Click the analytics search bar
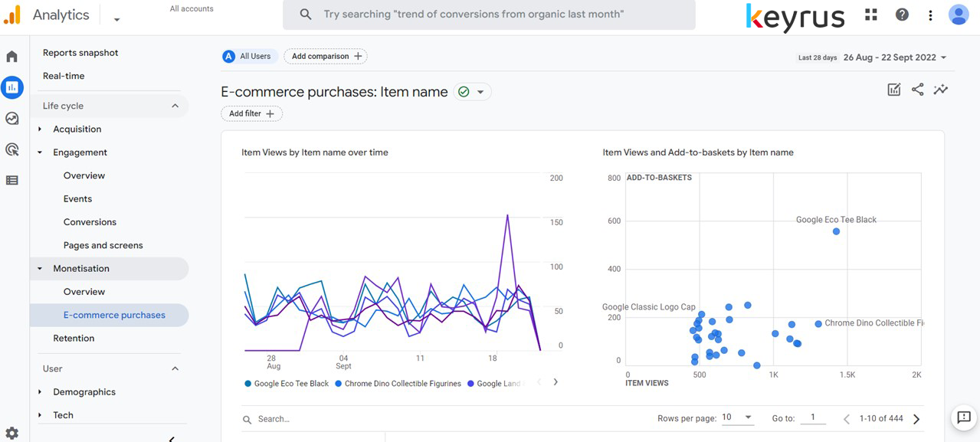The image size is (980, 442). (489, 15)
